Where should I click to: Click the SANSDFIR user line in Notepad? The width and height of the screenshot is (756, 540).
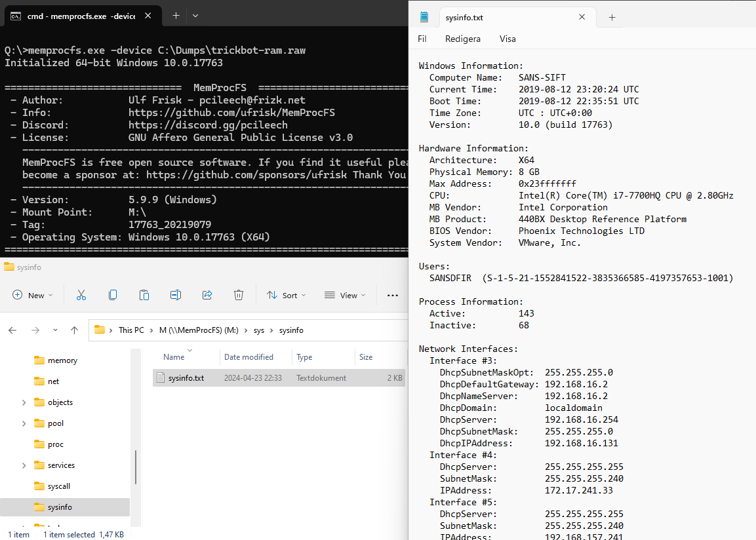coord(581,278)
